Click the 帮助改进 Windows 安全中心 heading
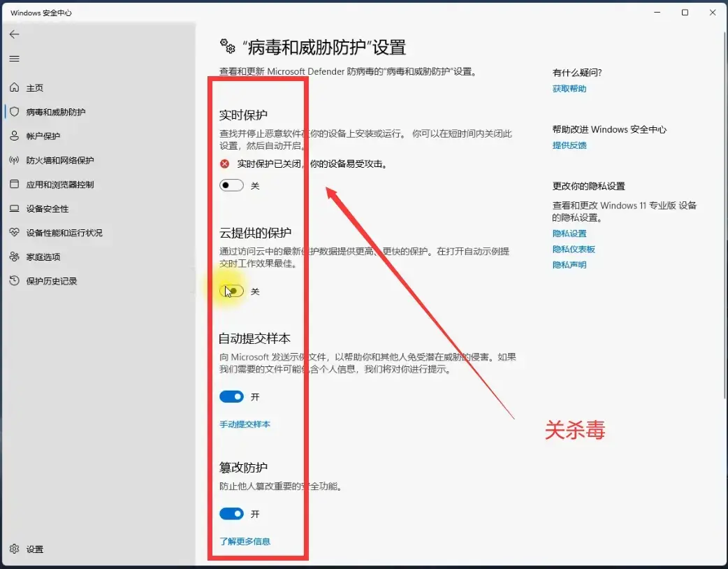The image size is (728, 569). (609, 129)
